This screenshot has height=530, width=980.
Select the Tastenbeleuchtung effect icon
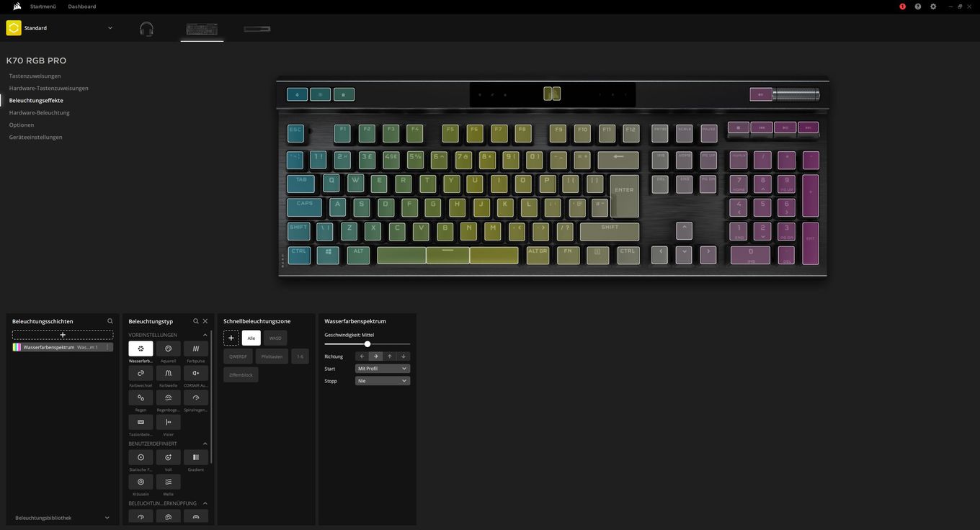tap(141, 422)
